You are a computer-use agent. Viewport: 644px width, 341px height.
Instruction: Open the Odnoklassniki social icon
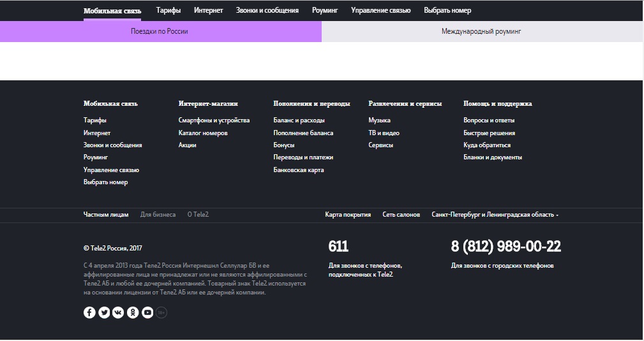(133, 313)
